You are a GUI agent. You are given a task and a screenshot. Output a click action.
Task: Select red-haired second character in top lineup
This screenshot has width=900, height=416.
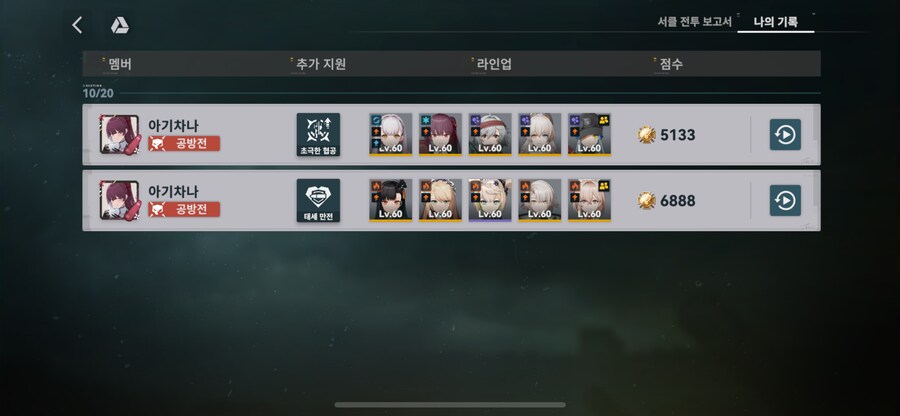click(440, 134)
